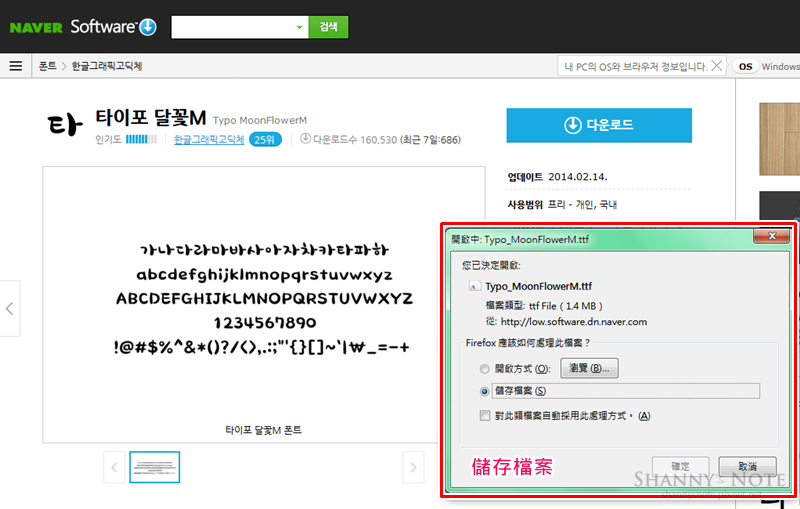
Task: Click the Typo_MoonFlowerM.ttf file icon
Action: coord(474,286)
